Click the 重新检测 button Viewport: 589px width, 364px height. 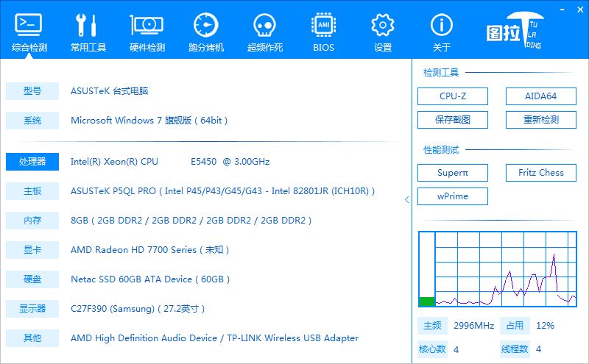(x=540, y=120)
